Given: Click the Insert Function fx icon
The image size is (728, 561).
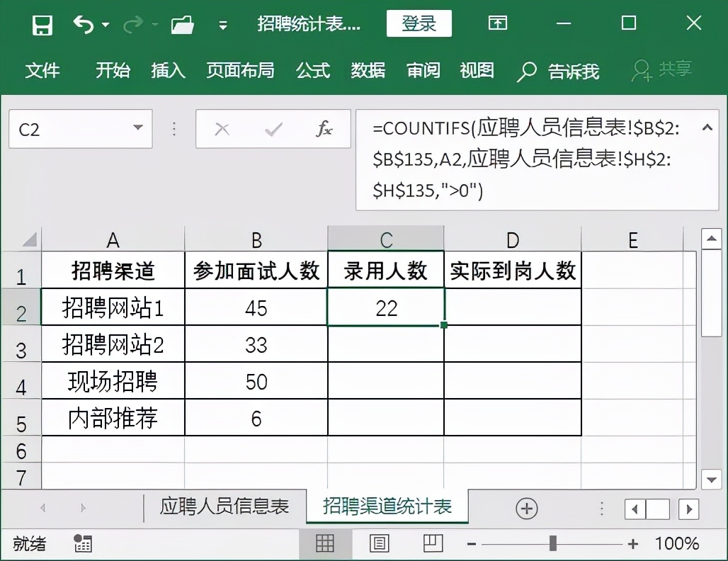Looking at the screenshot, I should pyautogui.click(x=325, y=129).
